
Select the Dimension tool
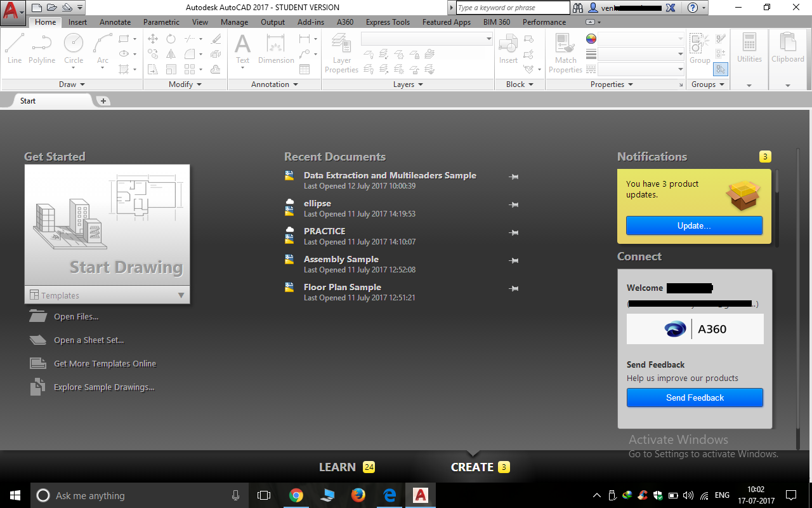point(276,48)
